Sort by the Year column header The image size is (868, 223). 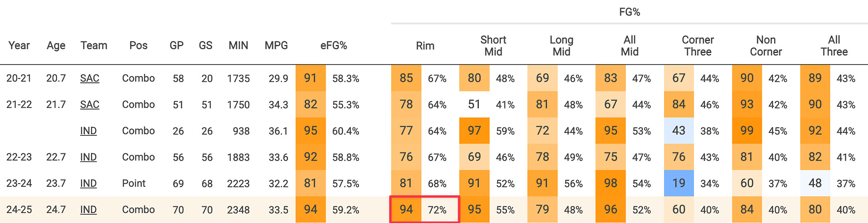coord(19,45)
